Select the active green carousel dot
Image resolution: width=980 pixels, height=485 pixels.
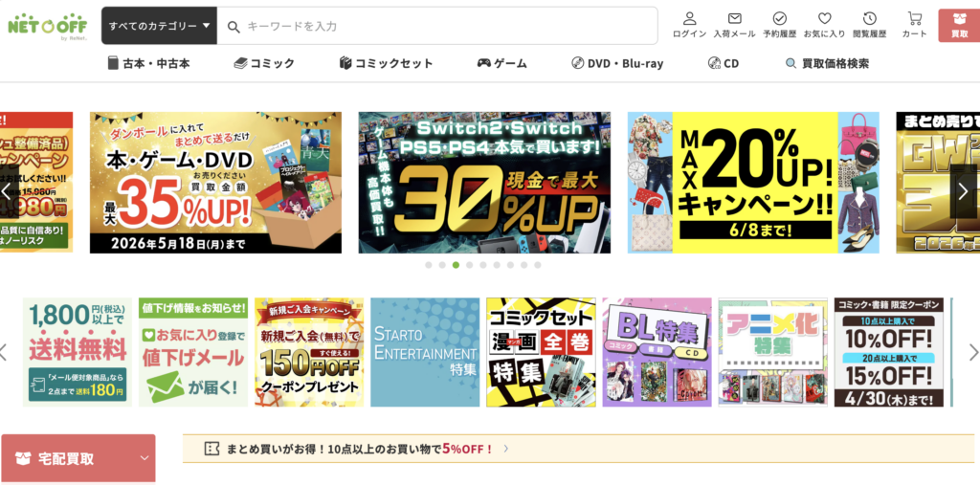click(457, 265)
